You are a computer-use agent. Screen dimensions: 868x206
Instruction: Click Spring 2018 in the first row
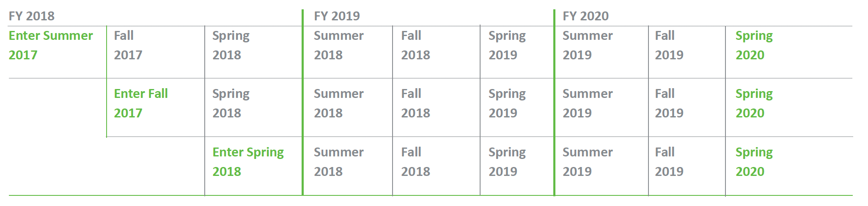pos(231,45)
